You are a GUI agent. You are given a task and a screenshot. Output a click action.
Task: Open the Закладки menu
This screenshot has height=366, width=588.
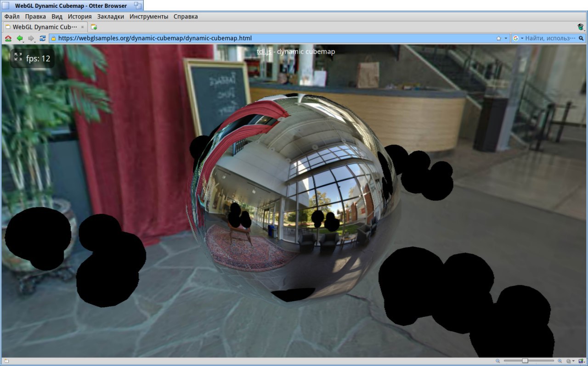(x=111, y=17)
